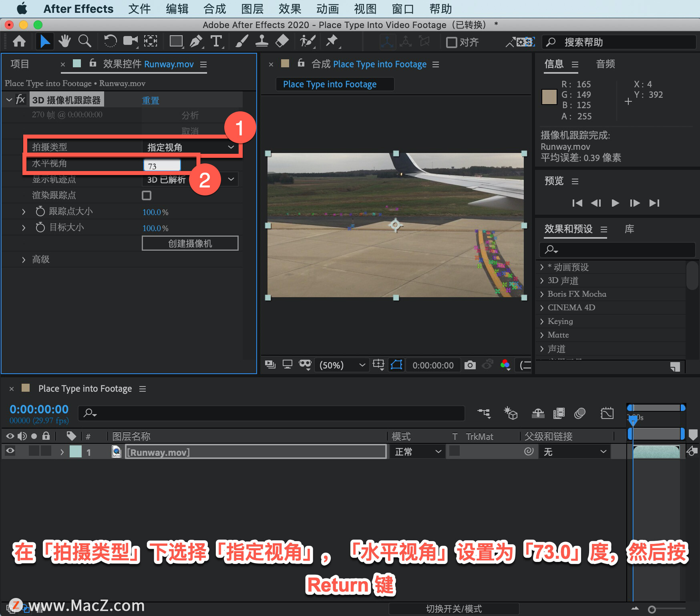
Task: Expand the Keying effects category
Action: pyautogui.click(x=542, y=321)
